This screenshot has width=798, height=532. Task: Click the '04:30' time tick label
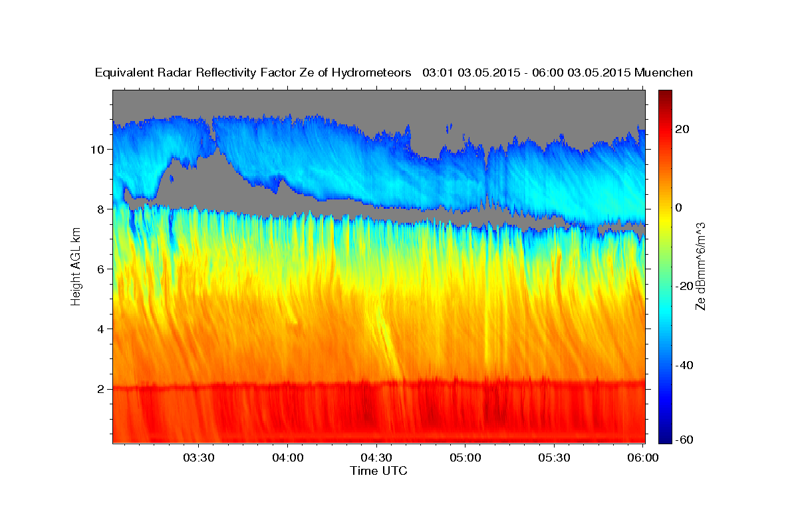click(x=376, y=458)
